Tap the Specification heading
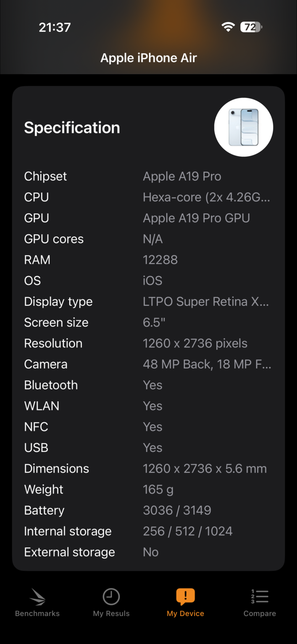 click(x=72, y=128)
